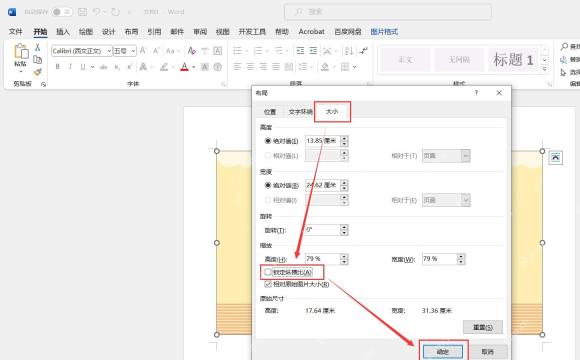This screenshot has height=360, width=580.
Task: Apply Superscript formatting
Action: (x=129, y=67)
